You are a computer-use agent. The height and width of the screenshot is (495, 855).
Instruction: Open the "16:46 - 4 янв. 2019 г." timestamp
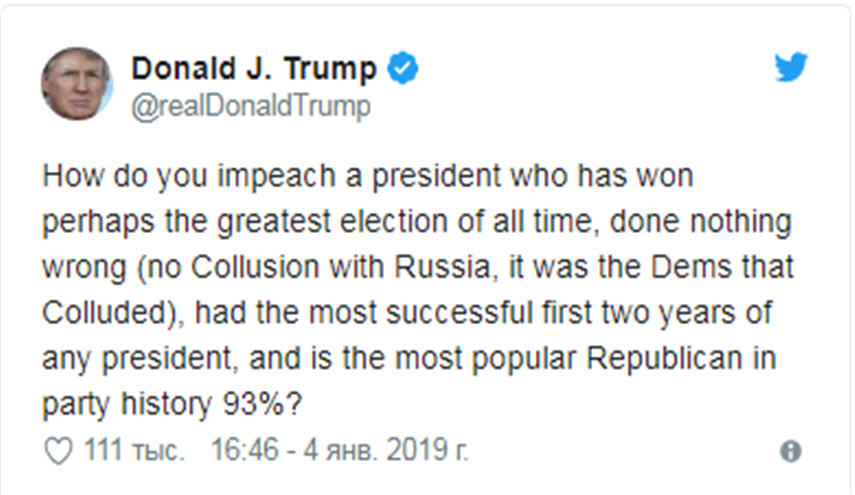(x=338, y=451)
